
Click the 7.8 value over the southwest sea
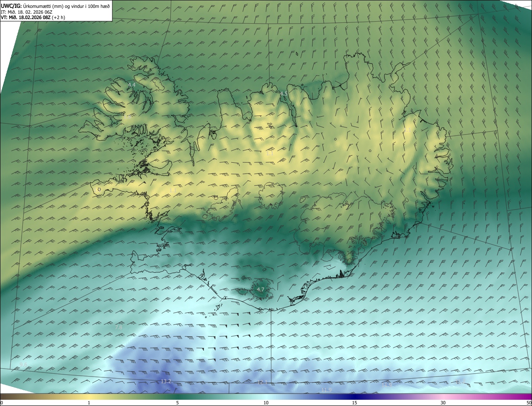pyautogui.click(x=118, y=328)
